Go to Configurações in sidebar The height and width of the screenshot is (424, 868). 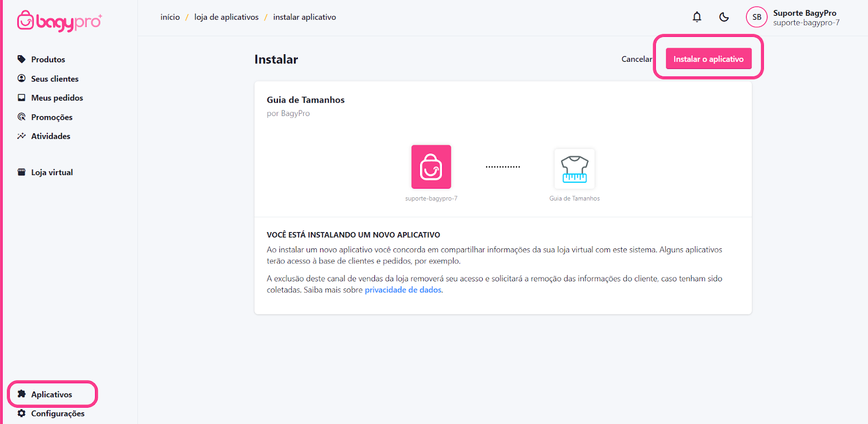pyautogui.click(x=58, y=413)
